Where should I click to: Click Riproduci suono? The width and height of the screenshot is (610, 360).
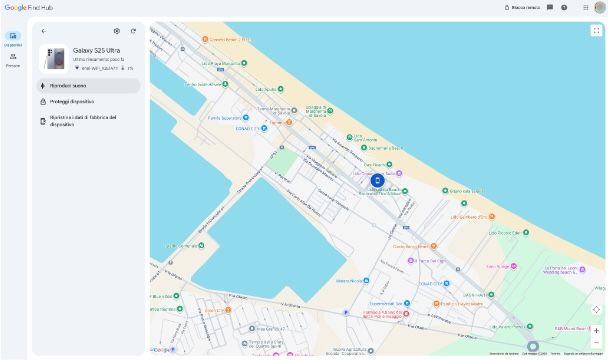pyautogui.click(x=88, y=86)
